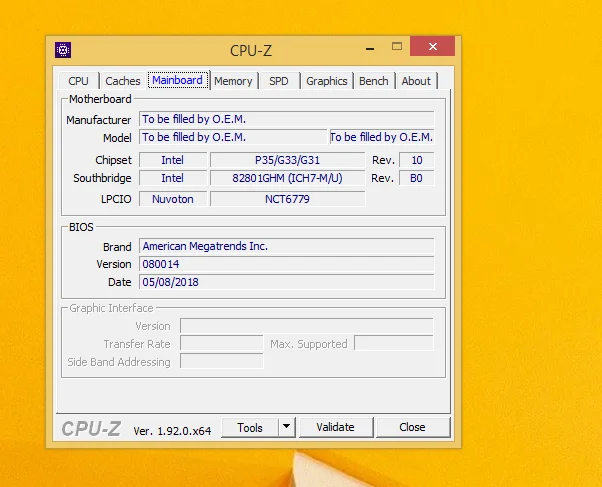The width and height of the screenshot is (602, 487).
Task: Select the NCT6779 LPCIO model value
Action: [x=288, y=199]
